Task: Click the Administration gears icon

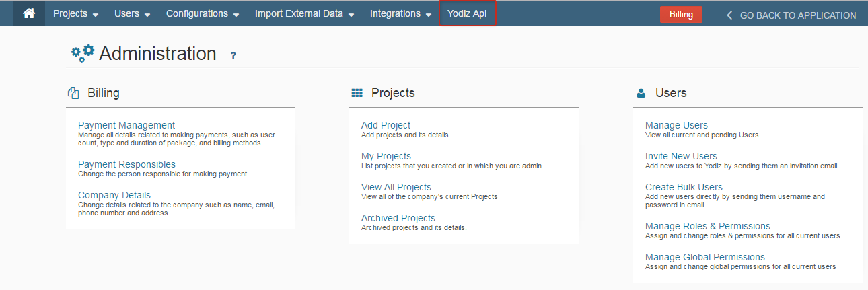Action: point(83,54)
